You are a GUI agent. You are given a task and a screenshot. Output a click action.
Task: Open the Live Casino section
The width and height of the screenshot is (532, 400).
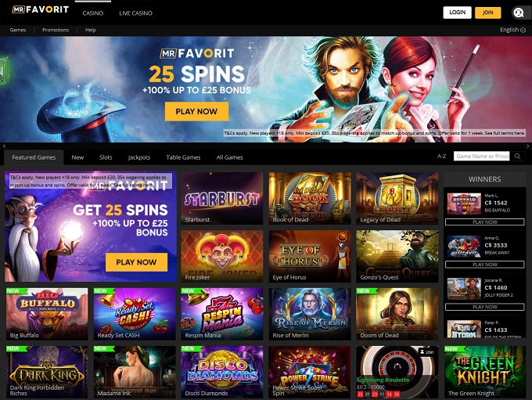(x=135, y=13)
